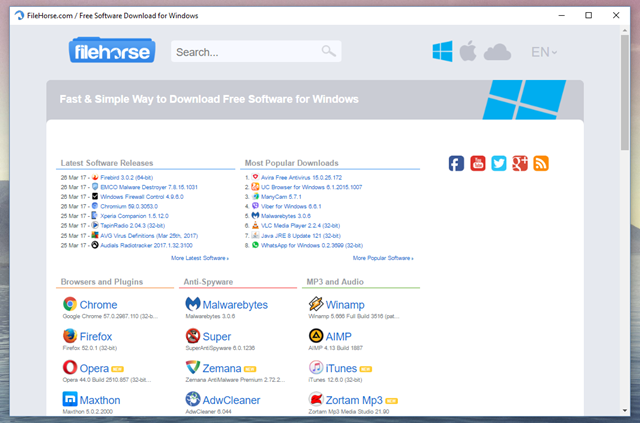Screen dimensions: 640x423
Task: Open Viber for Windows 6.6.1 link
Action: pos(291,207)
